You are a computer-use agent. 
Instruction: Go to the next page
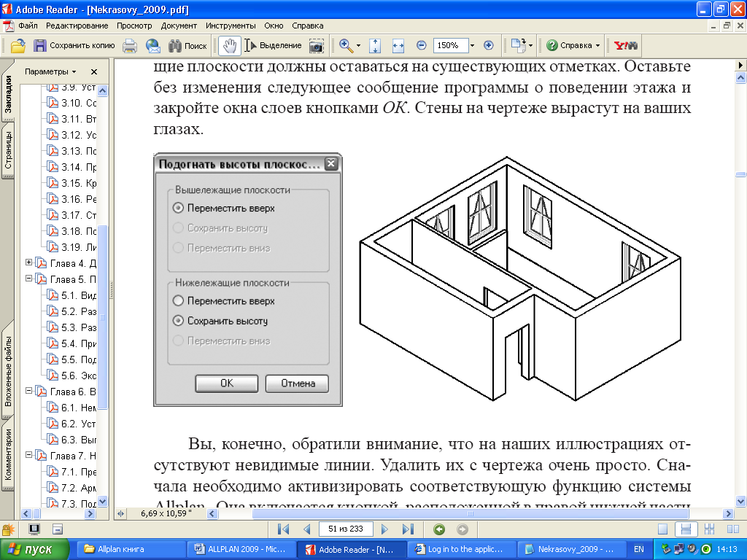pos(385,529)
